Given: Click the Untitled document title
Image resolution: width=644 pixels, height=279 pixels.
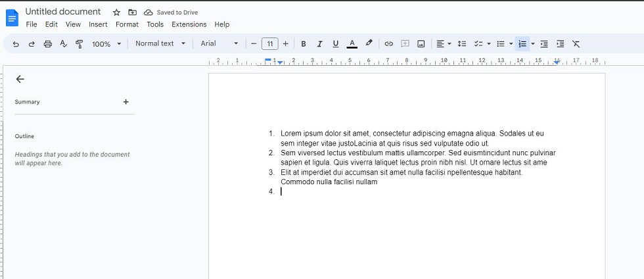Looking at the screenshot, I should pyautogui.click(x=63, y=12).
